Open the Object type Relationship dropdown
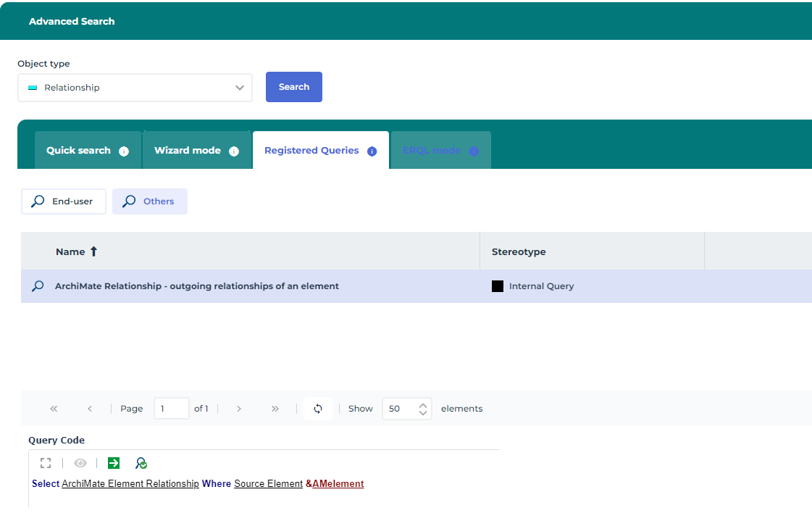 pyautogui.click(x=135, y=88)
